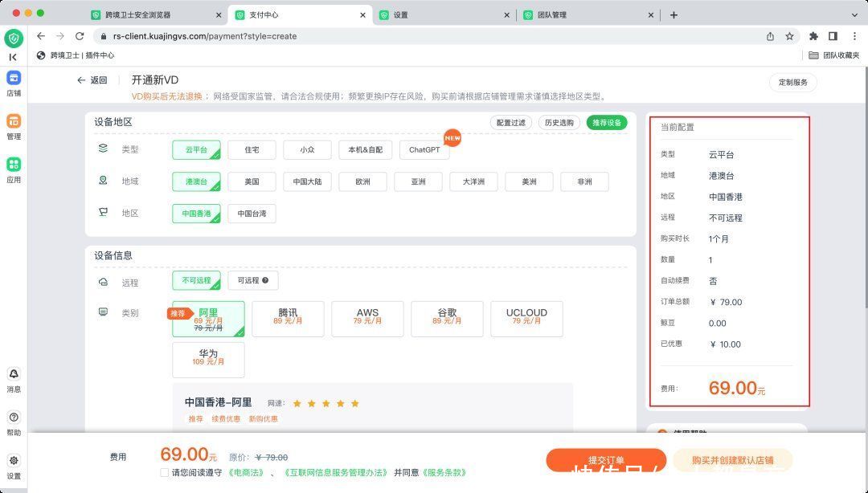Select the 中国大陆 region

click(x=307, y=181)
